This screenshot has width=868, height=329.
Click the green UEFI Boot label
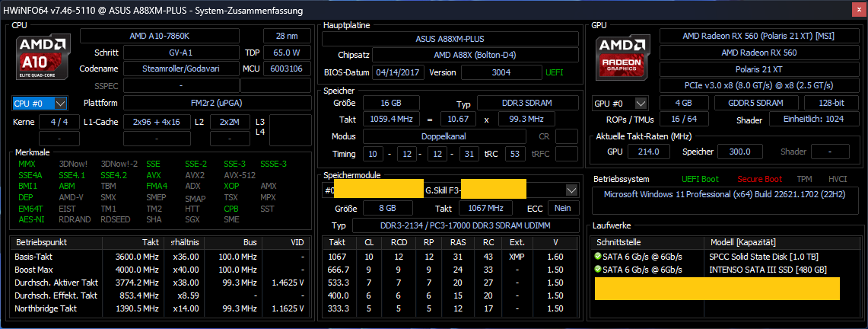[x=701, y=180]
